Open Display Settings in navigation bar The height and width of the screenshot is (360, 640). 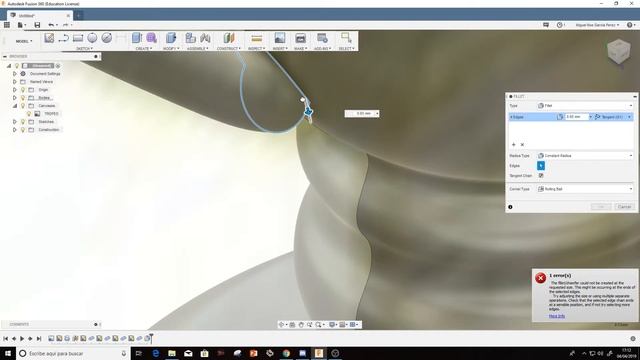click(333, 324)
